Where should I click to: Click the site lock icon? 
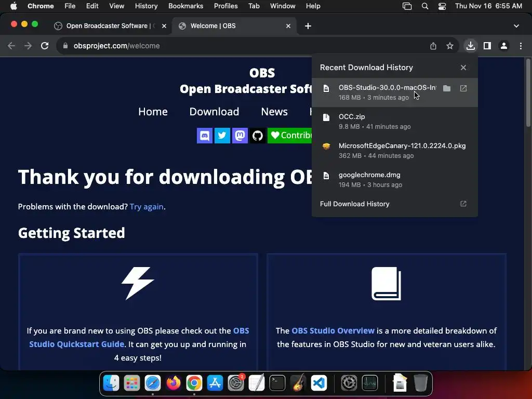pyautogui.click(x=65, y=46)
